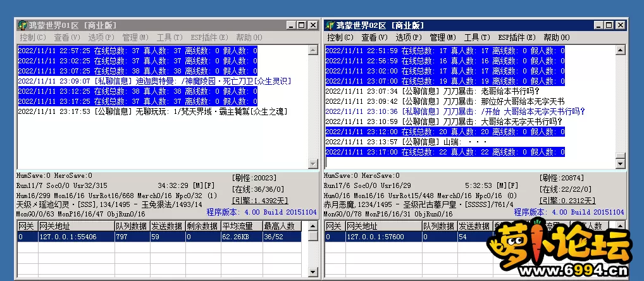This screenshot has width=644, height=281.
Task: Maximize the 鸿蒙世界01区 window
Action: [x=301, y=25]
